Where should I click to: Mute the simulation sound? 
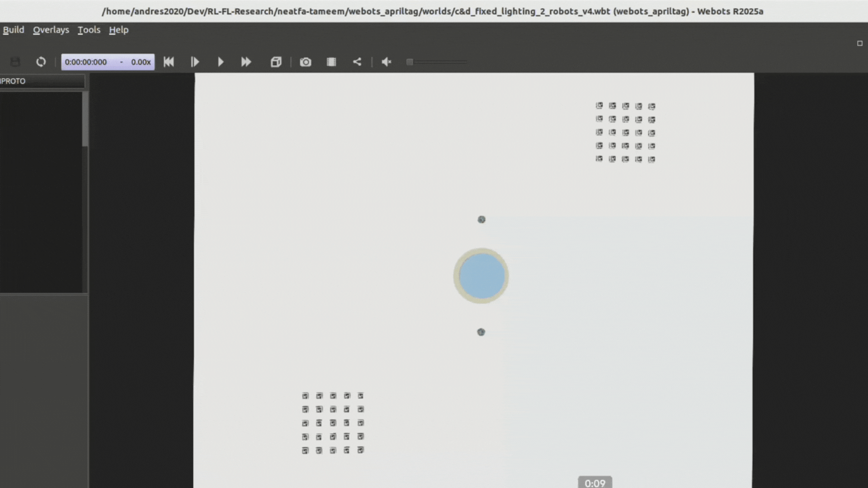(x=386, y=62)
